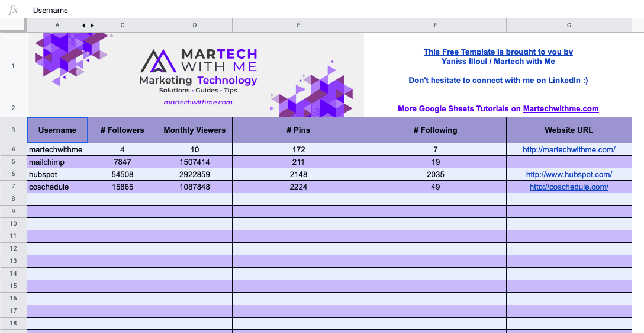Viewport: 644px width, 333px height.
Task: Select row 7 header number
Action: (14, 187)
